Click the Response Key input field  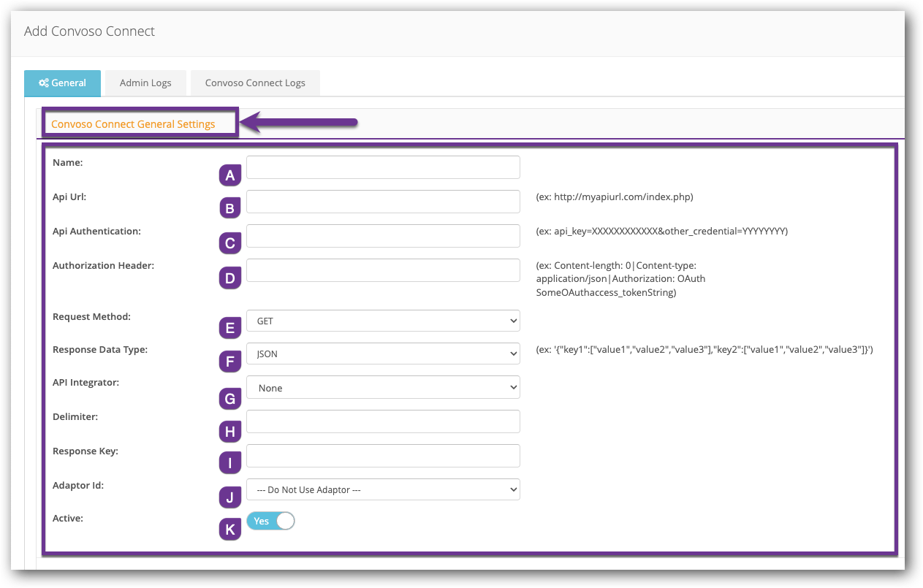pyautogui.click(x=383, y=456)
